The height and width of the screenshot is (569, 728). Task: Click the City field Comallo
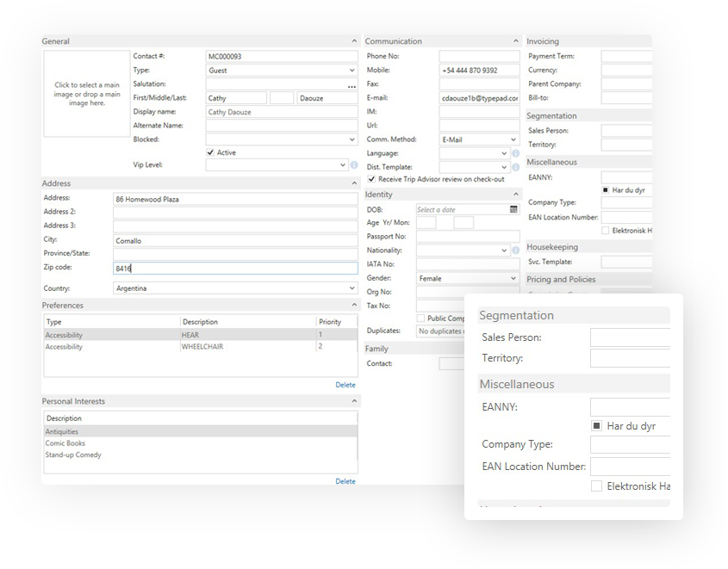coord(235,240)
